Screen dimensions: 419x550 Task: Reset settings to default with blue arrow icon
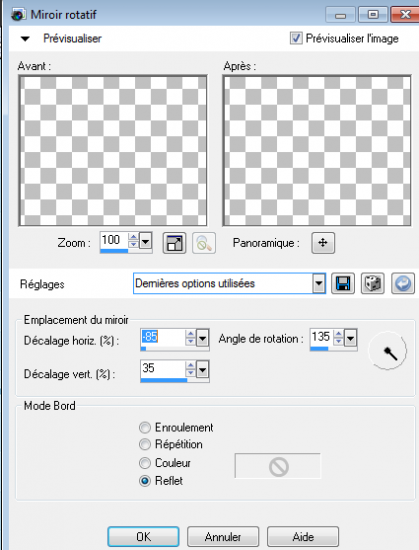click(403, 283)
